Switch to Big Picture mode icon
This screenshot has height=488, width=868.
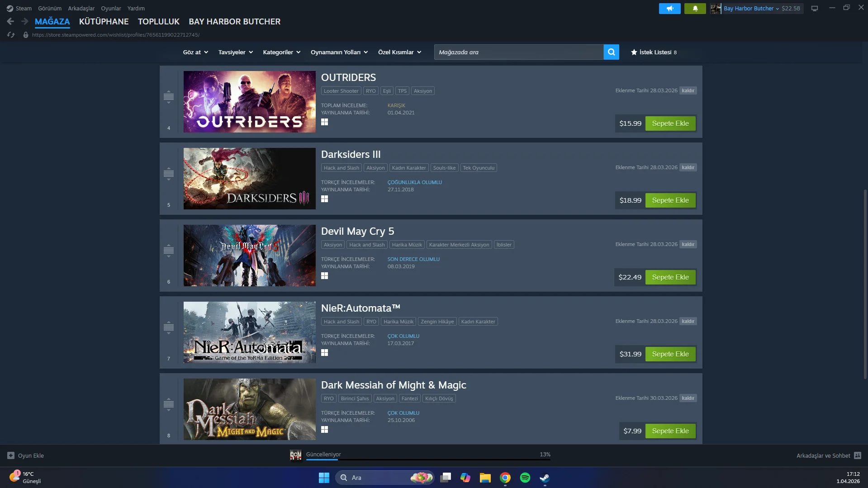tap(815, 8)
